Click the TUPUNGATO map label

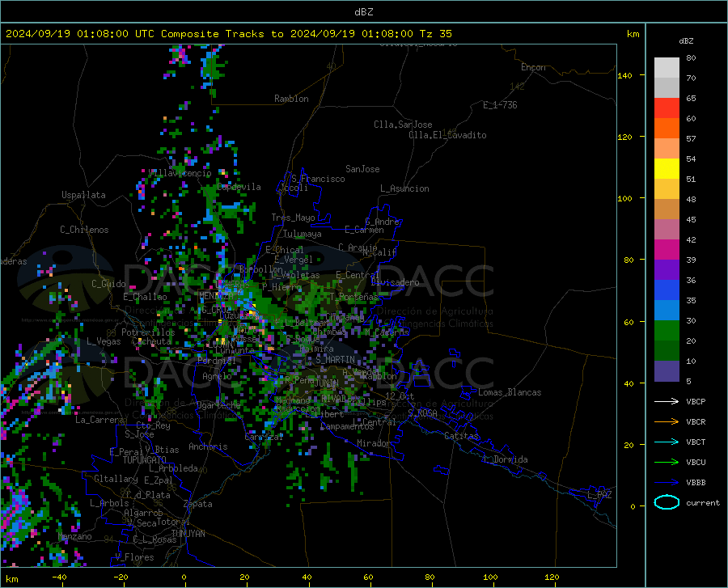click(x=145, y=460)
